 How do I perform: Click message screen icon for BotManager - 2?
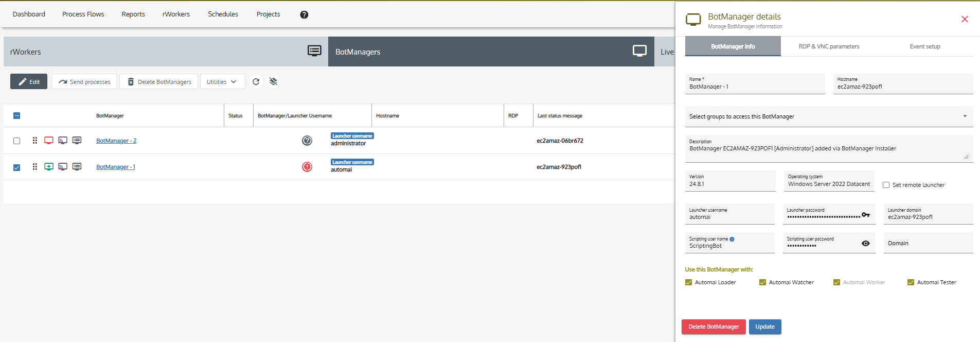tap(77, 140)
